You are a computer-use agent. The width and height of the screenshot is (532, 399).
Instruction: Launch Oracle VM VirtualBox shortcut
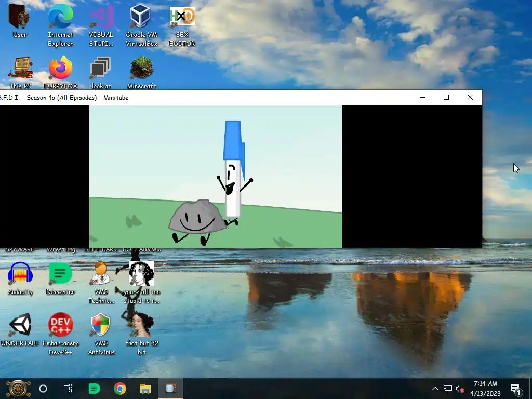[x=141, y=25]
